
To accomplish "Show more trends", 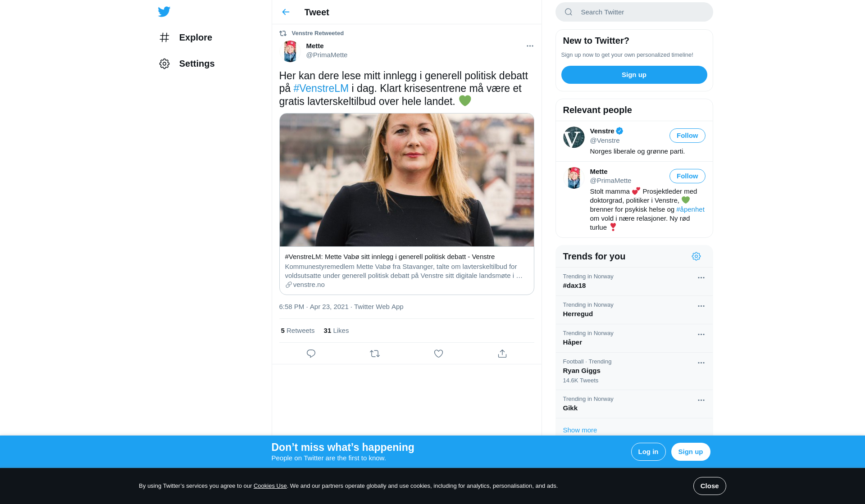I will 580,430.
